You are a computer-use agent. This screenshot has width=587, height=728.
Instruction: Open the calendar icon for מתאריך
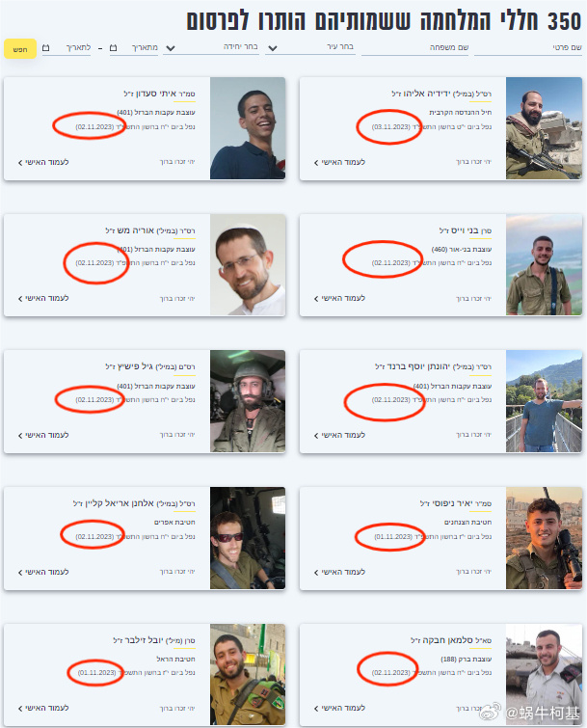[x=113, y=48]
